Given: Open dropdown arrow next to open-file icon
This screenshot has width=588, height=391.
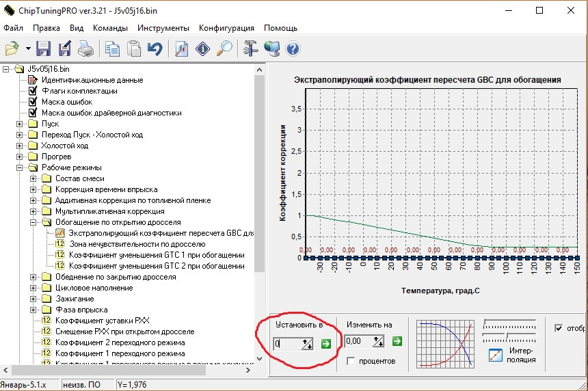Looking at the screenshot, I should 28,49.
